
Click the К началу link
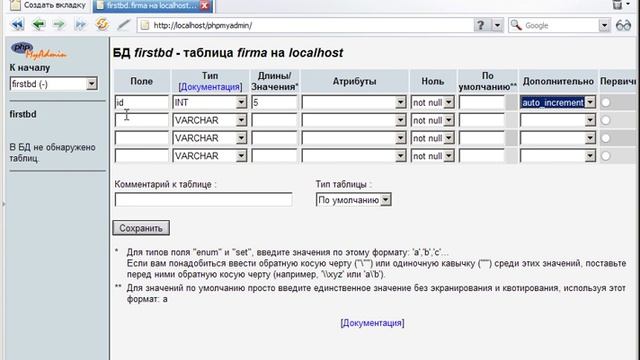coord(30,68)
